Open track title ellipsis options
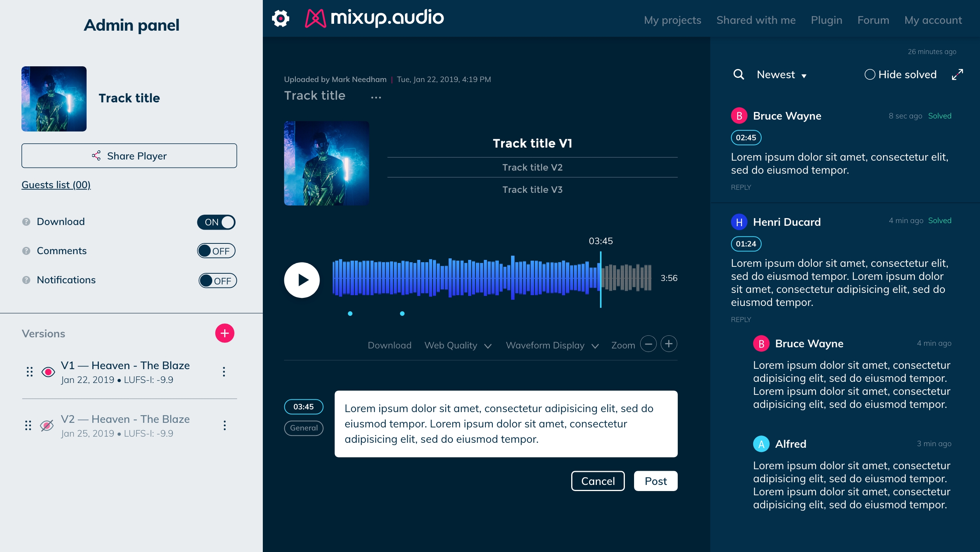Viewport: 980px width, 552px height. [376, 97]
